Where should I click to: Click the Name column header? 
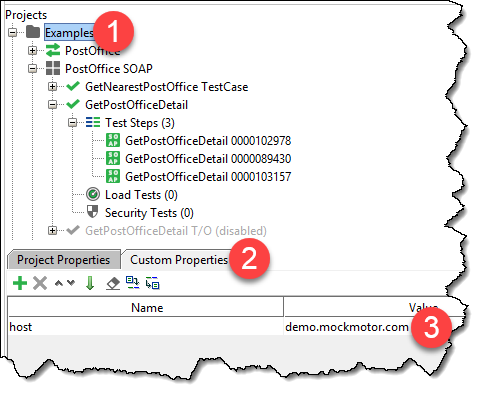(x=146, y=307)
